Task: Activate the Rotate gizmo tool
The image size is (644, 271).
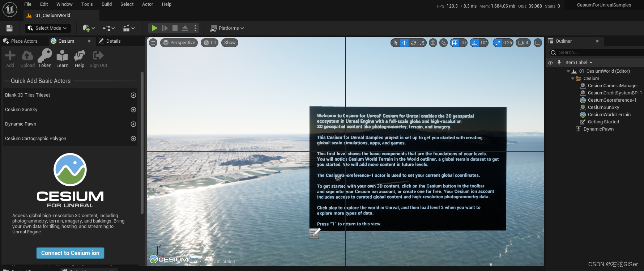Action: point(413,43)
